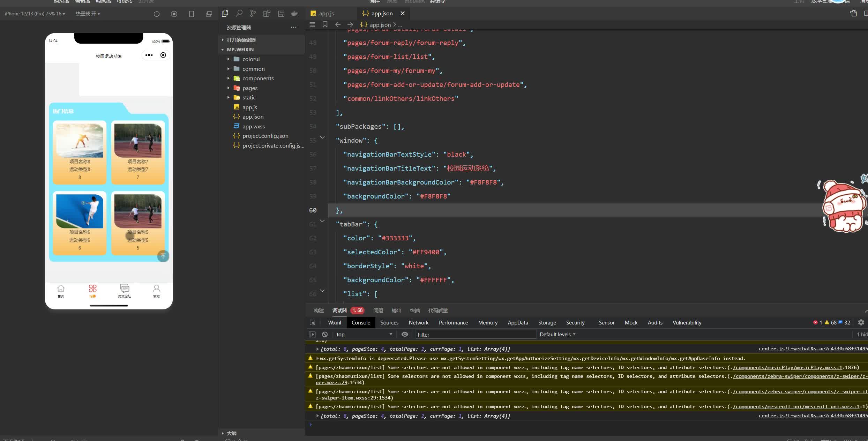
Task: Click the bookmark icon above editor
Action: (x=325, y=24)
